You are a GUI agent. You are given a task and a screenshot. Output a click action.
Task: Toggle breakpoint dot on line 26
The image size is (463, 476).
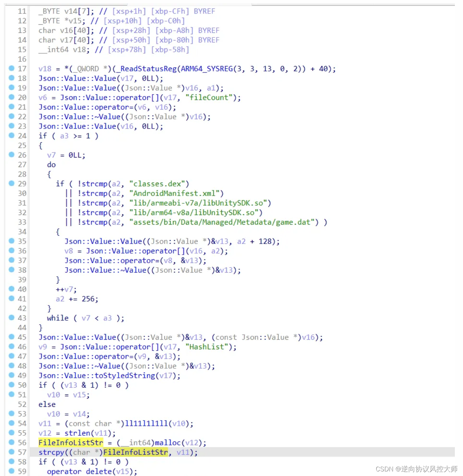[11, 154]
